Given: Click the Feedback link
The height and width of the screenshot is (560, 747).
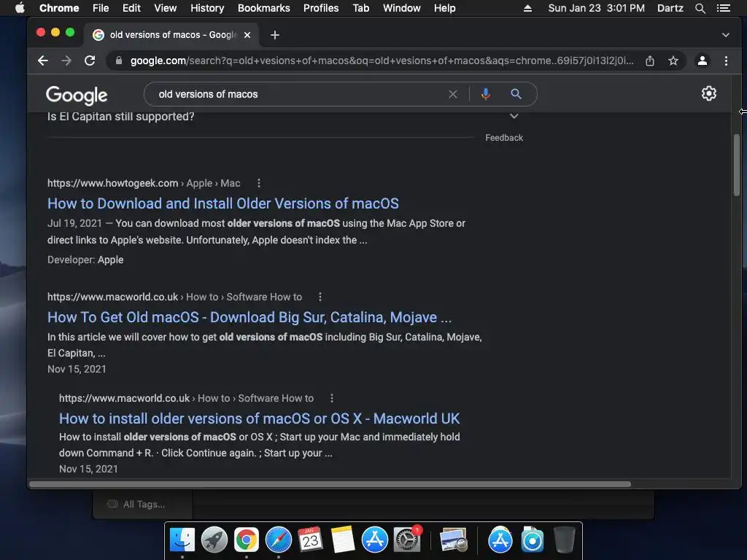Looking at the screenshot, I should tap(504, 138).
